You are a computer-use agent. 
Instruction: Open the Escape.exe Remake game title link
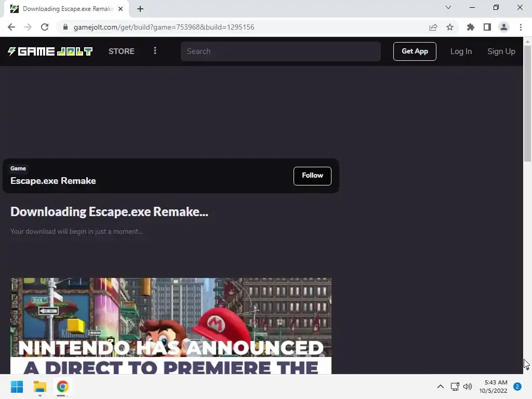(53, 181)
